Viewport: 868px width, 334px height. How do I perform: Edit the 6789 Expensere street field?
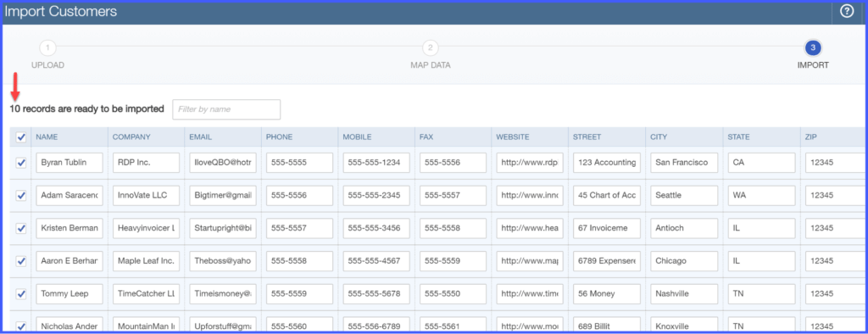pos(607,261)
